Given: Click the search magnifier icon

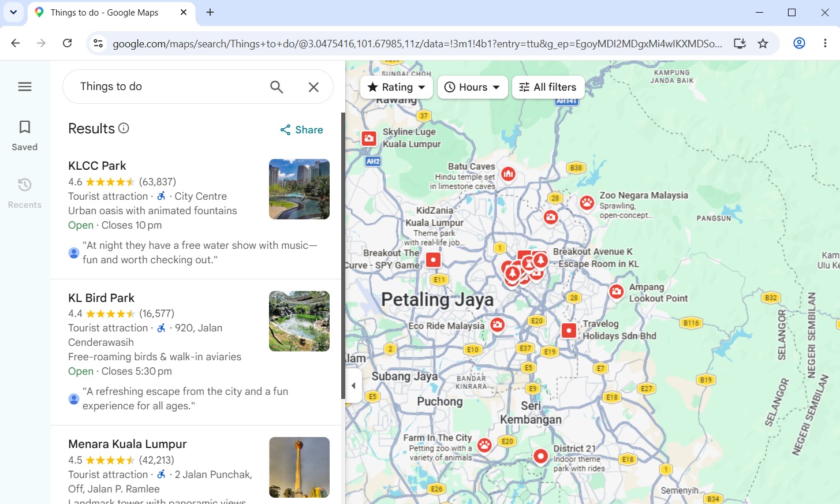Looking at the screenshot, I should click(277, 87).
